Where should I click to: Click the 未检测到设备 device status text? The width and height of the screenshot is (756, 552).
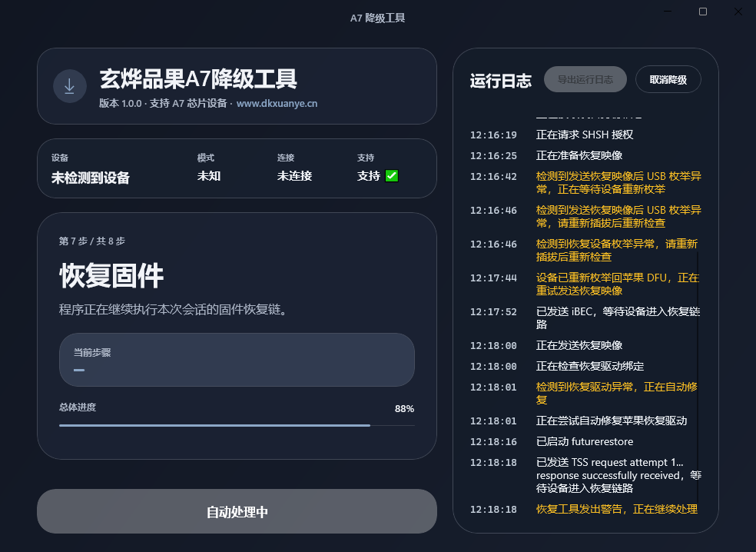(91, 178)
